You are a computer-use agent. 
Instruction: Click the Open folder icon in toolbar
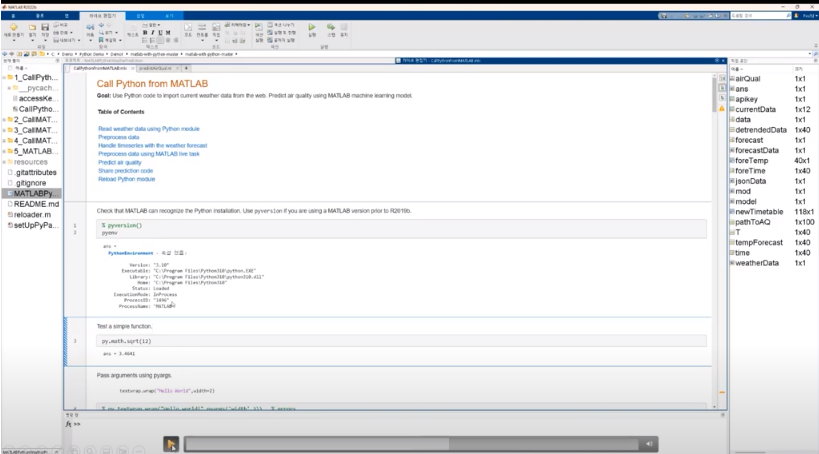(x=32, y=27)
